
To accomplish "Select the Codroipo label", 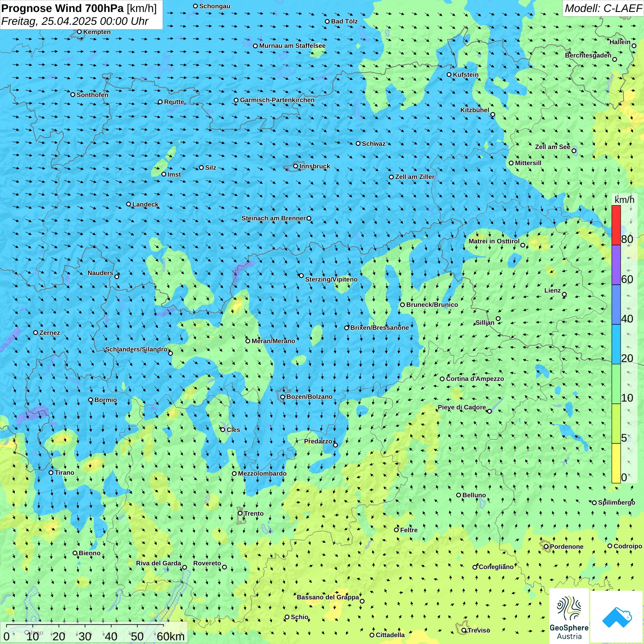I will 627,546.
